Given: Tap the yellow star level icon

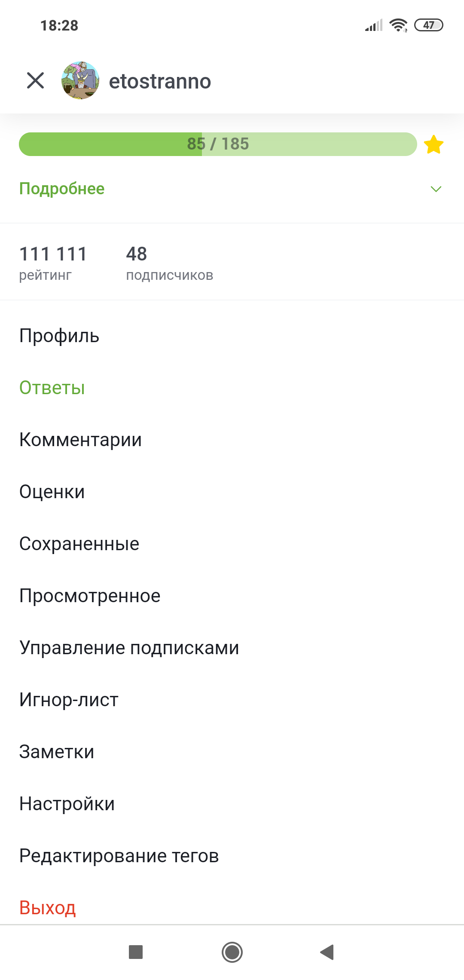Looking at the screenshot, I should tap(433, 144).
